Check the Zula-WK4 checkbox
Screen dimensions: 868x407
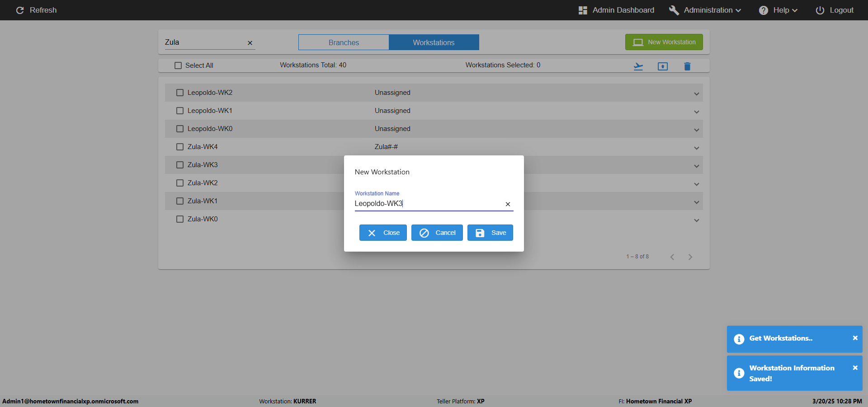click(x=180, y=147)
